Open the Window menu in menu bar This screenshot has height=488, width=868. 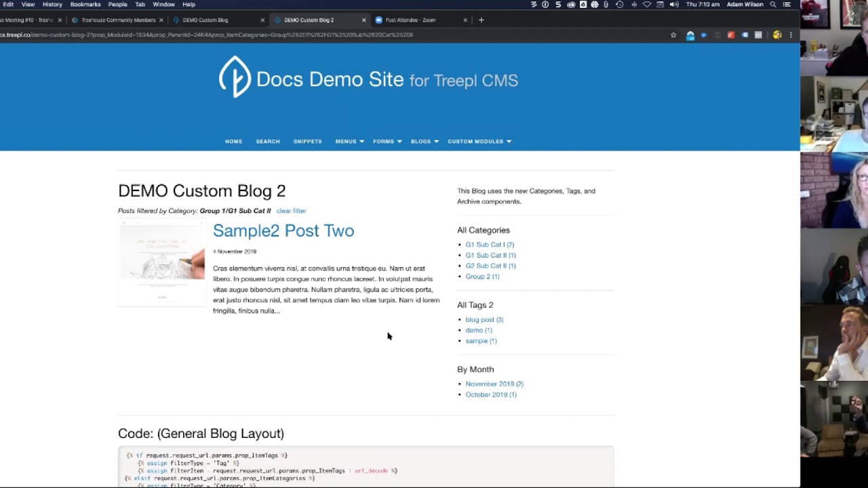coord(163,5)
